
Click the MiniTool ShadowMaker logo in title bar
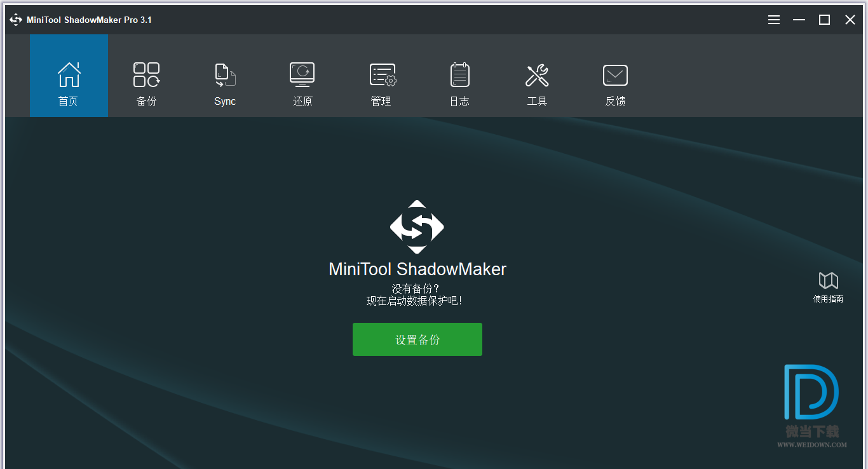coord(15,20)
